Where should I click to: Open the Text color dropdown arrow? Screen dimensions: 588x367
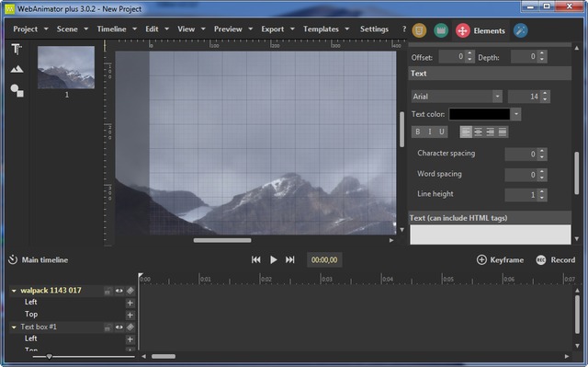point(516,114)
